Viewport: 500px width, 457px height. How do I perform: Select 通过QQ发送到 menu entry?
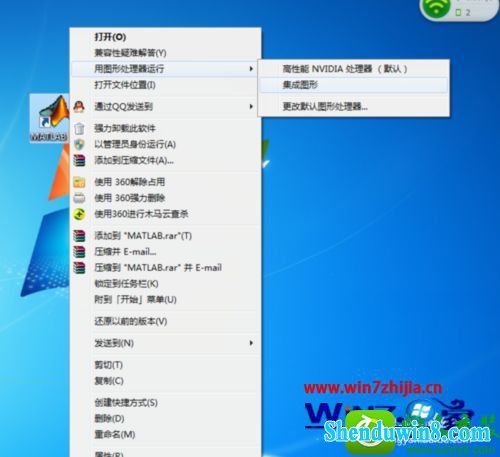165,107
